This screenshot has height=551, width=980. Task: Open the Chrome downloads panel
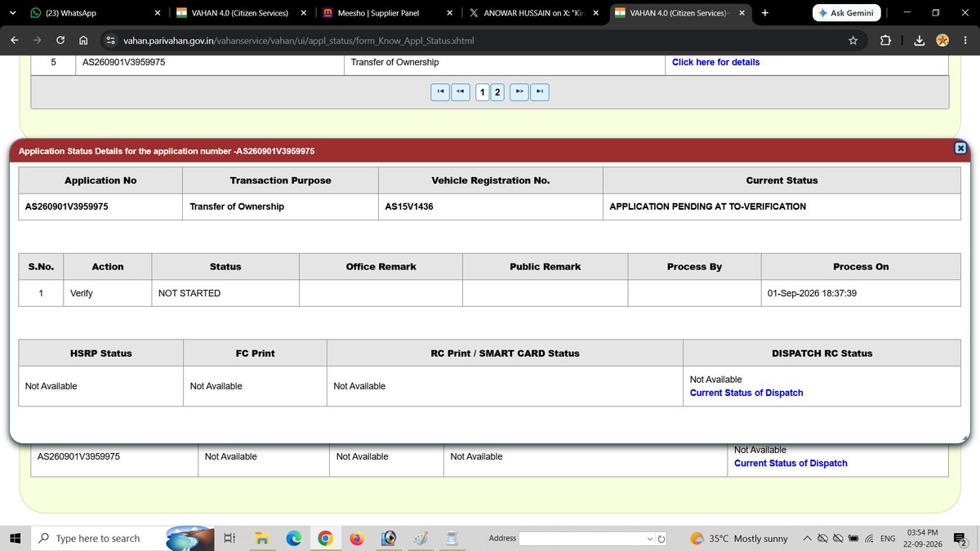920,40
